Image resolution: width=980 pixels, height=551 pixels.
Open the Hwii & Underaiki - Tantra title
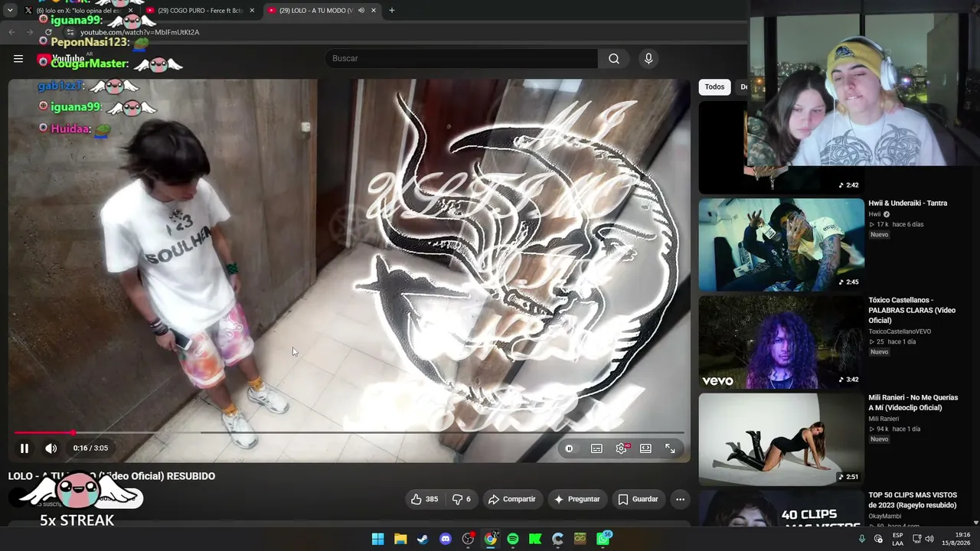point(908,204)
